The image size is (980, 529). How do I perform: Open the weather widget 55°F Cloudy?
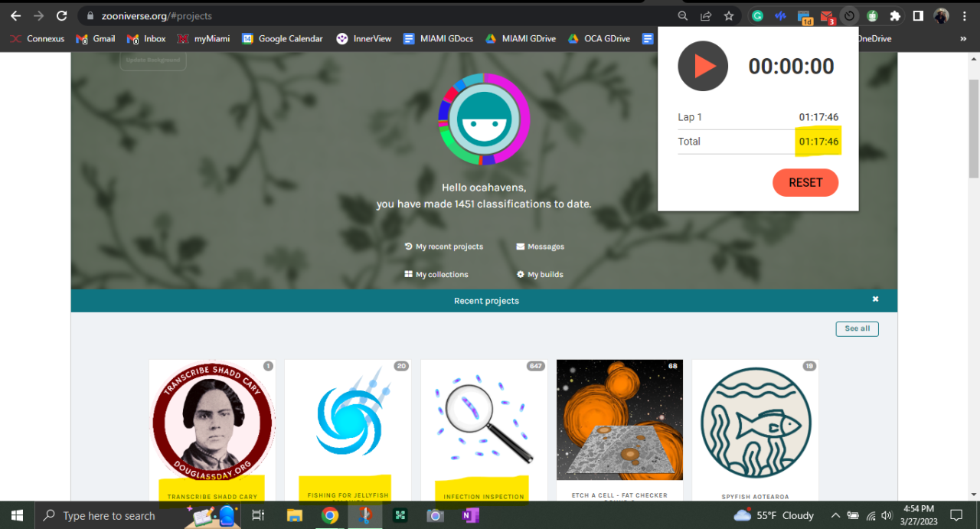(773, 515)
